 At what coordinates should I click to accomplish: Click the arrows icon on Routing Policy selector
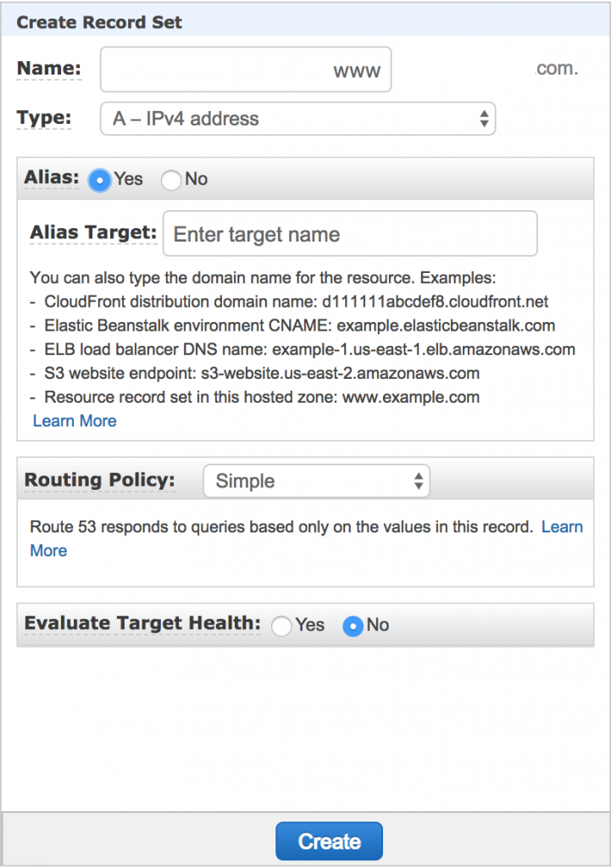419,481
